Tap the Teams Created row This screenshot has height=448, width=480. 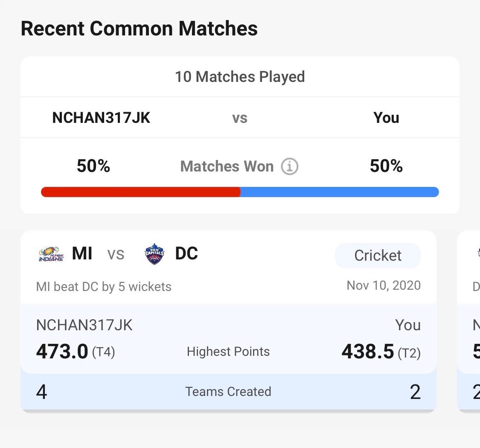pos(228,392)
